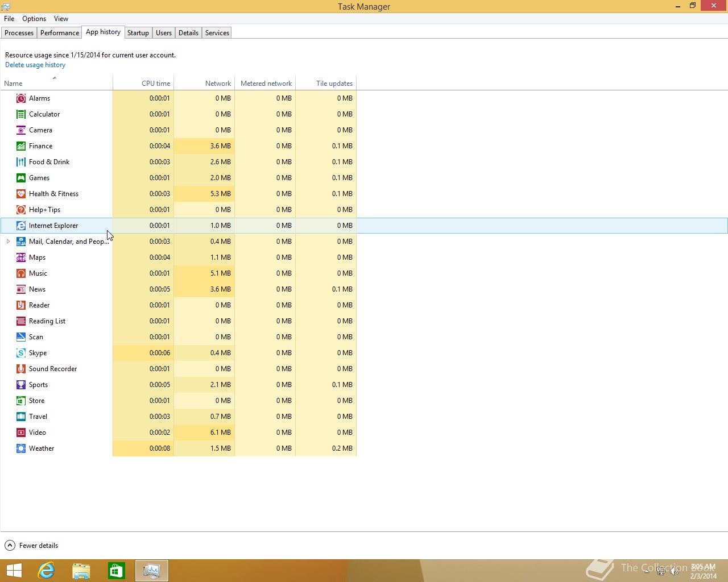Sort by the Name column header
728x582 pixels.
[56, 83]
